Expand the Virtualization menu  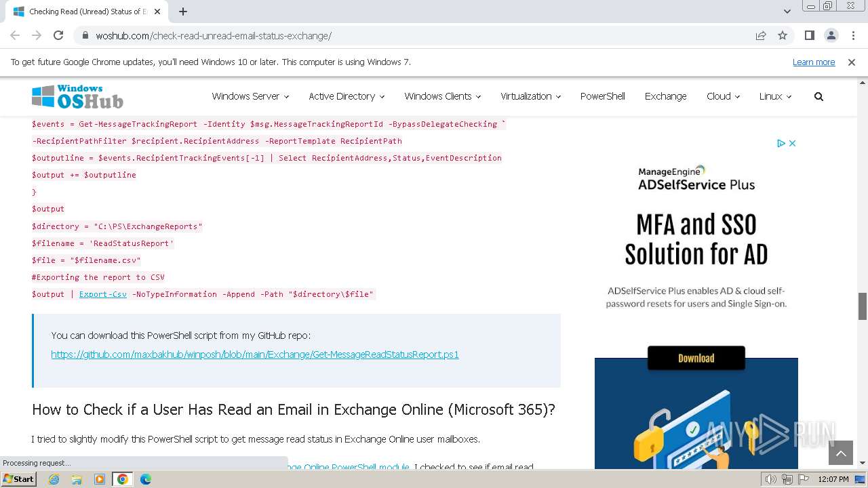531,96
